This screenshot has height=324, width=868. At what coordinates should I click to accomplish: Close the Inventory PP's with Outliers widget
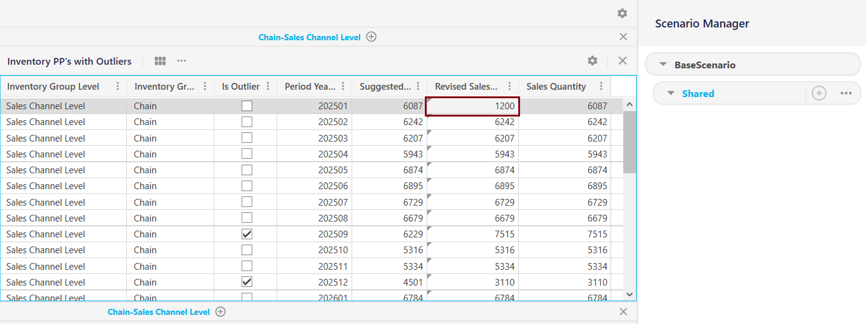pos(623,60)
